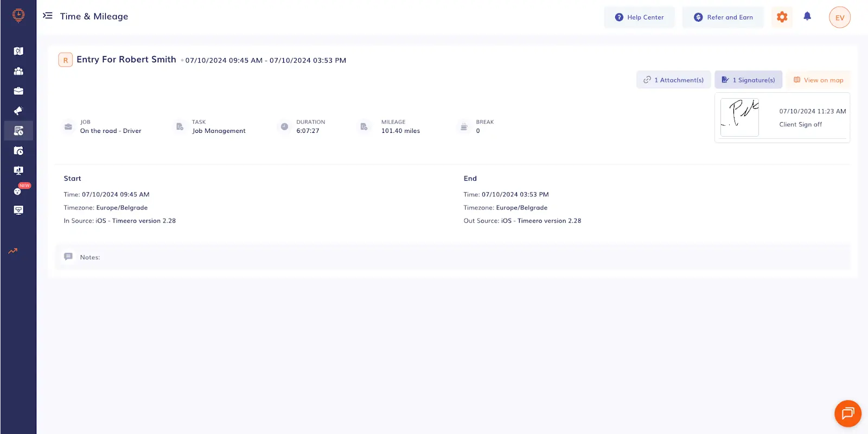Open the Help Center

(639, 17)
